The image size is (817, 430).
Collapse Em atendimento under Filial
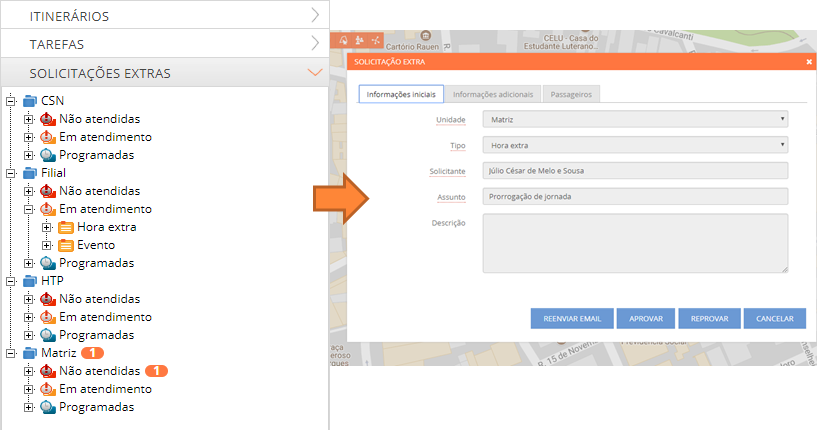29,210
